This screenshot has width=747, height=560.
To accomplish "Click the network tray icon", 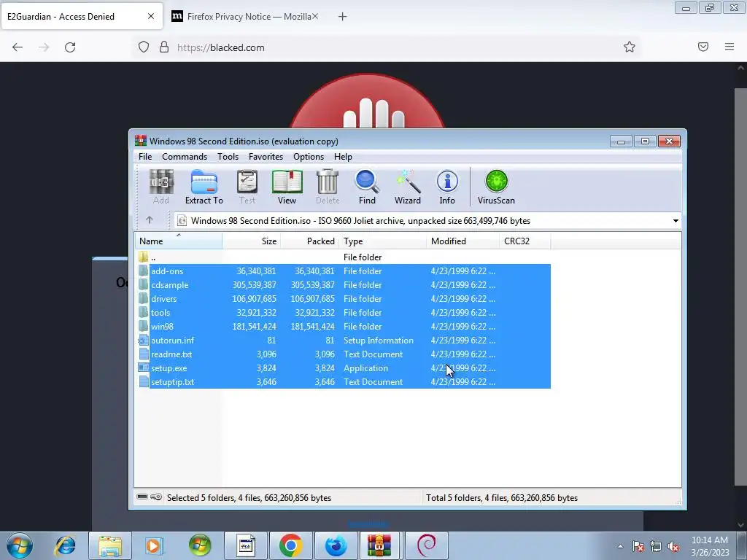I will point(656,547).
